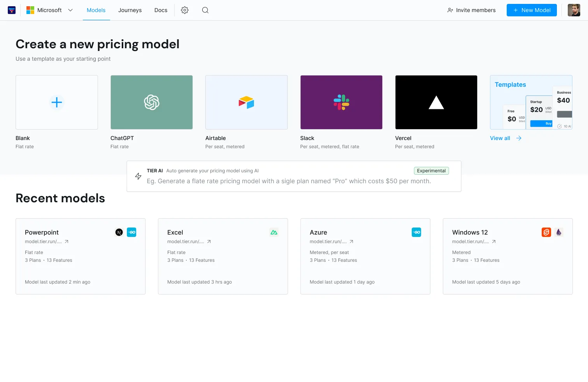The width and height of the screenshot is (588, 382).
Task: Click the Experimental badge on TIER AI banner
Action: pyautogui.click(x=431, y=170)
